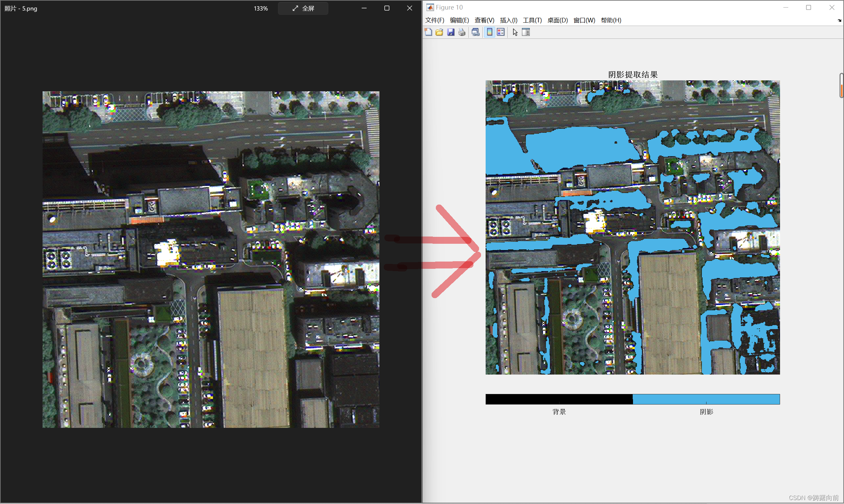
Task: Enable the Edit Plot arrow tool
Action: click(515, 32)
